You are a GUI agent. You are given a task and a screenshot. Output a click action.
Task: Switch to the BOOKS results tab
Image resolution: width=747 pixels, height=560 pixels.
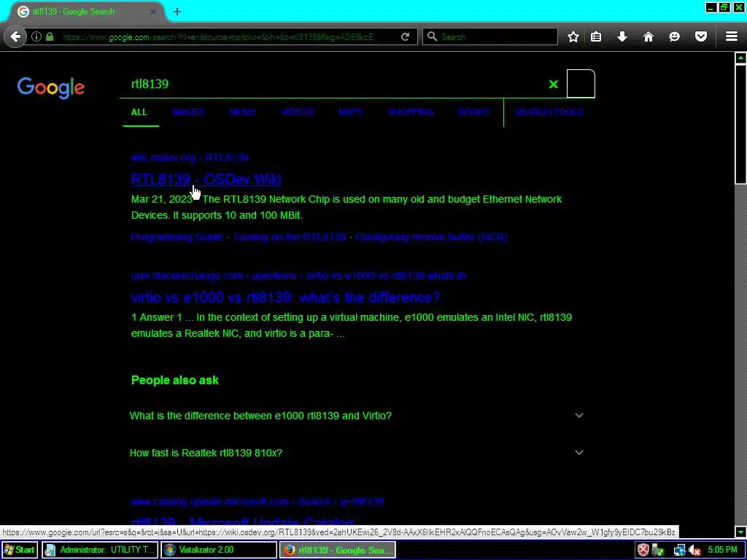(x=473, y=112)
